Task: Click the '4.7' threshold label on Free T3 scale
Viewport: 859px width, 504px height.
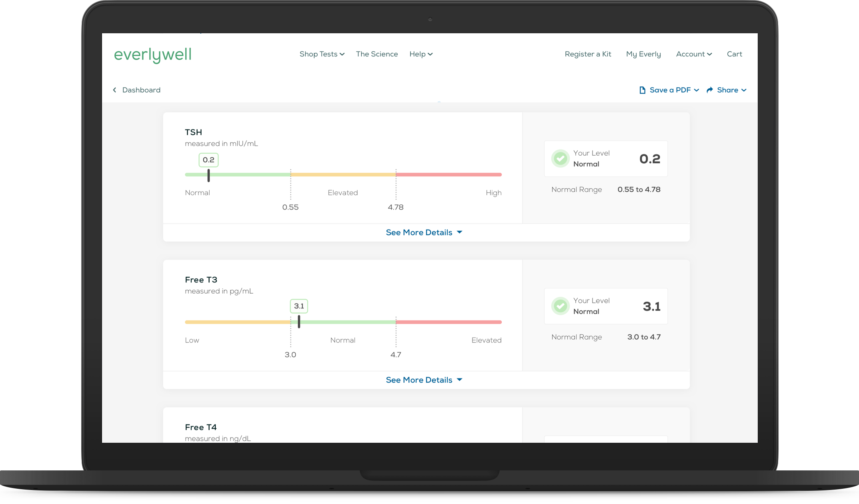Action: pyautogui.click(x=396, y=355)
